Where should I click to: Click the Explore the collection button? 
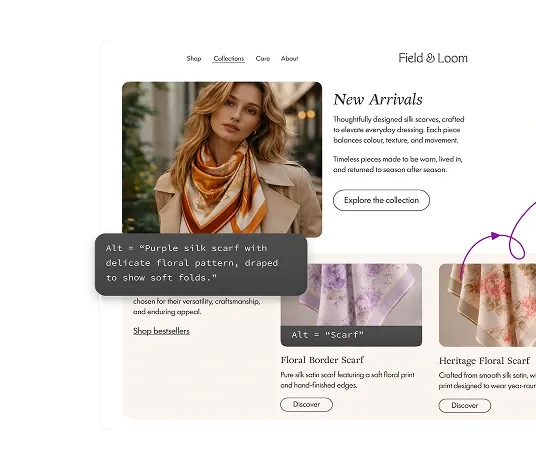(x=381, y=200)
